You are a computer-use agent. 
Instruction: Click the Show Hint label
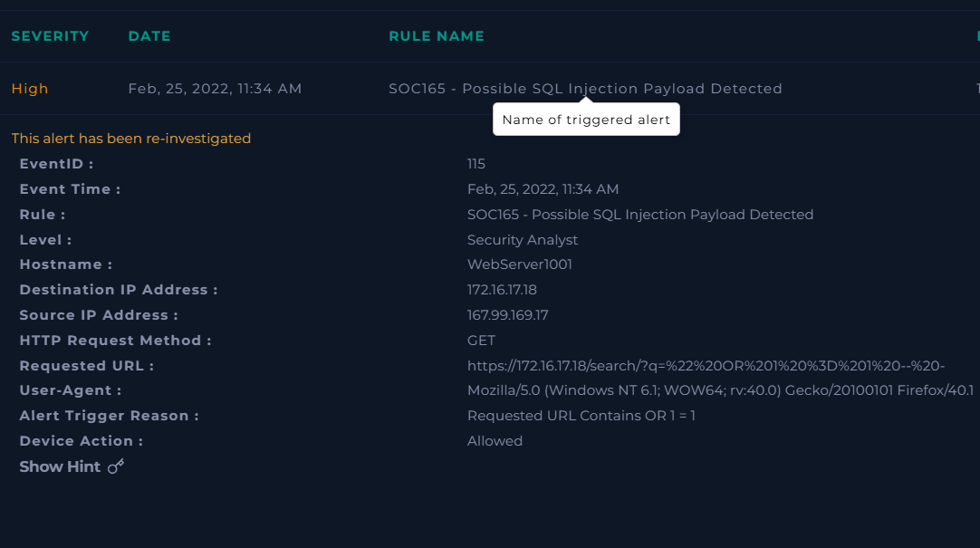tap(60, 466)
